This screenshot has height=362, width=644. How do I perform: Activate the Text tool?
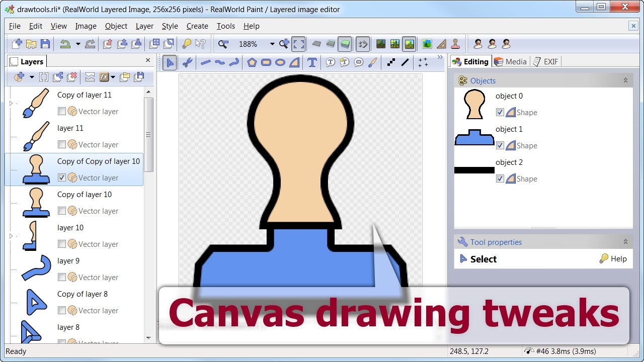pyautogui.click(x=312, y=63)
